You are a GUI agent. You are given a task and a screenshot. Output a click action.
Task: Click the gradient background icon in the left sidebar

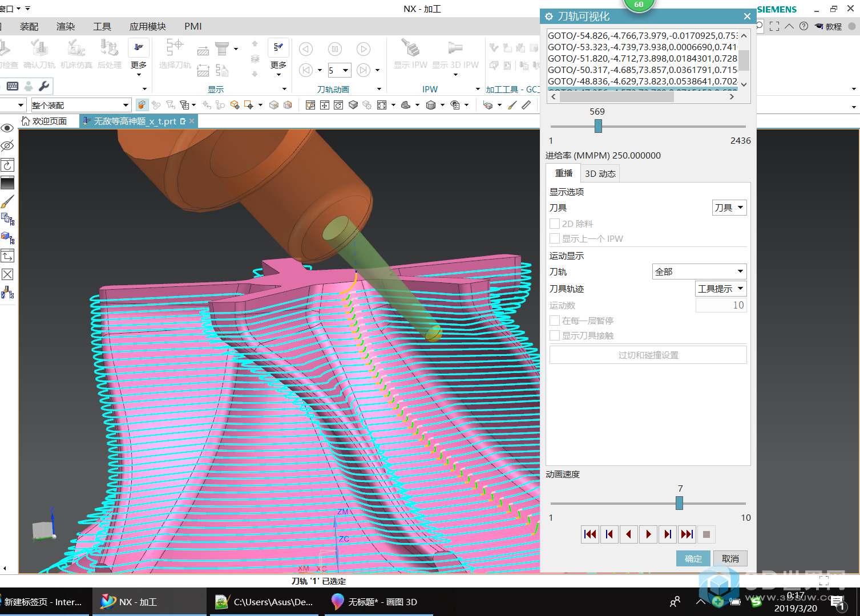point(7,183)
